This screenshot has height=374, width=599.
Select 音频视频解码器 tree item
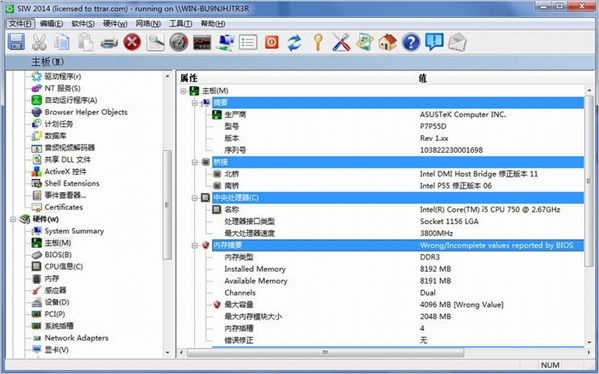(70, 147)
